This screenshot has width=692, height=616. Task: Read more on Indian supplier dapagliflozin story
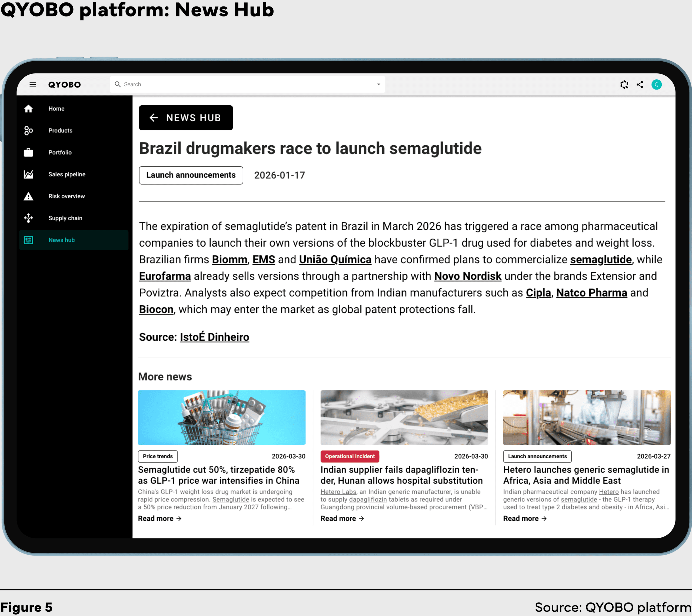(x=342, y=518)
